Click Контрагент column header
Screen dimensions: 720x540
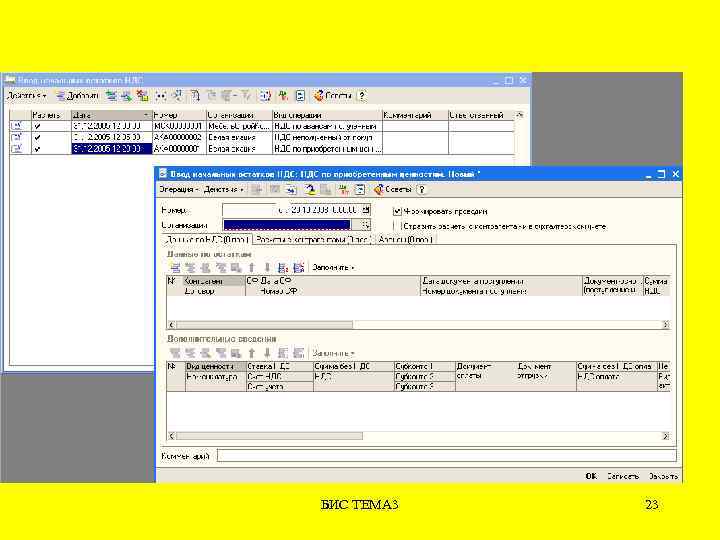(x=214, y=281)
